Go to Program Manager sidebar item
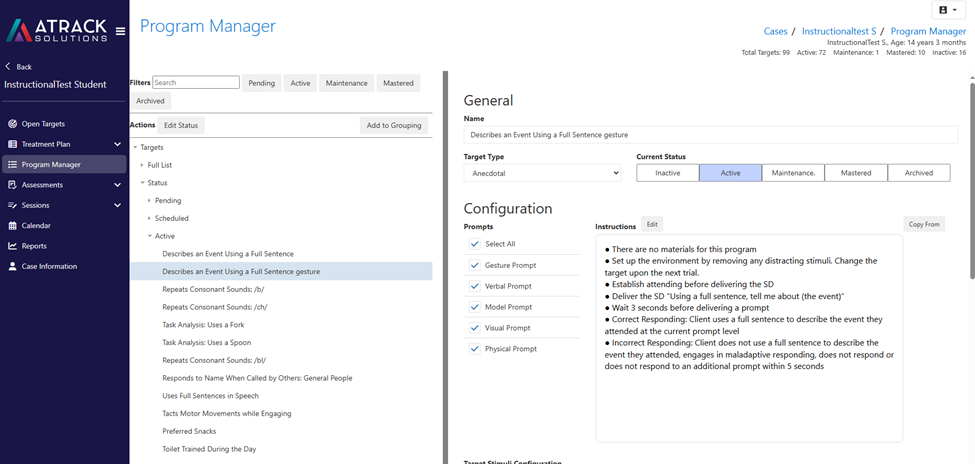 click(65, 165)
